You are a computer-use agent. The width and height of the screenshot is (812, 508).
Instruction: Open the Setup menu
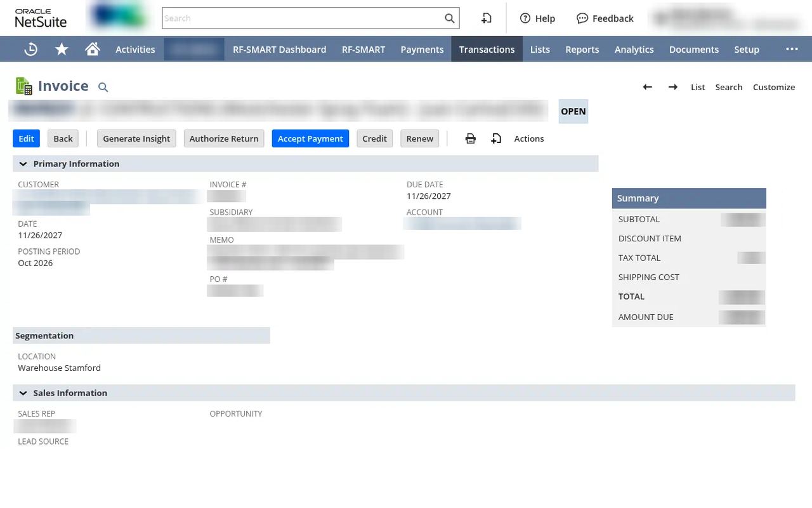point(747,49)
